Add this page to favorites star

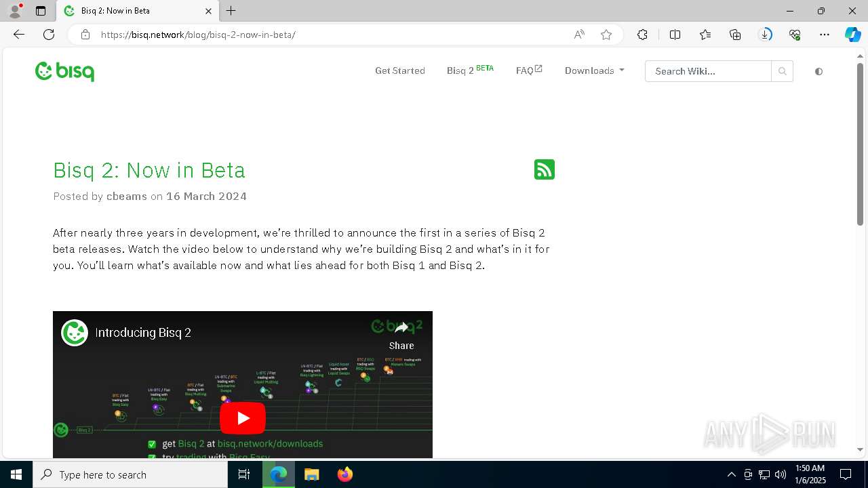pyautogui.click(x=606, y=35)
